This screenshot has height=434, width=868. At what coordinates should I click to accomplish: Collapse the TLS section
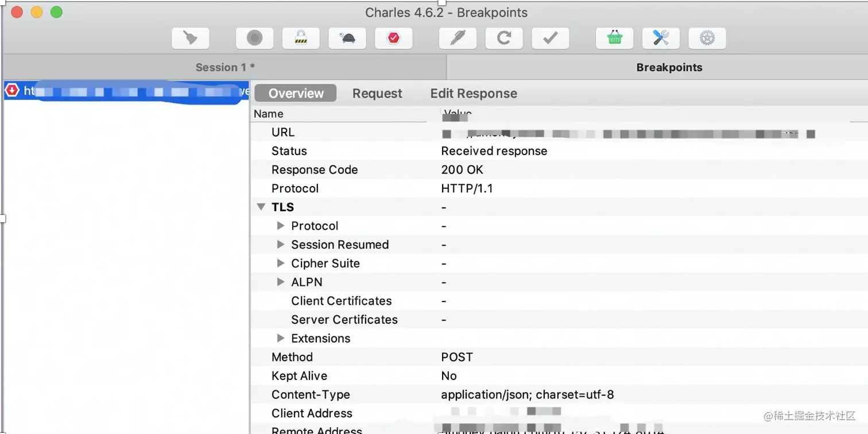click(261, 207)
